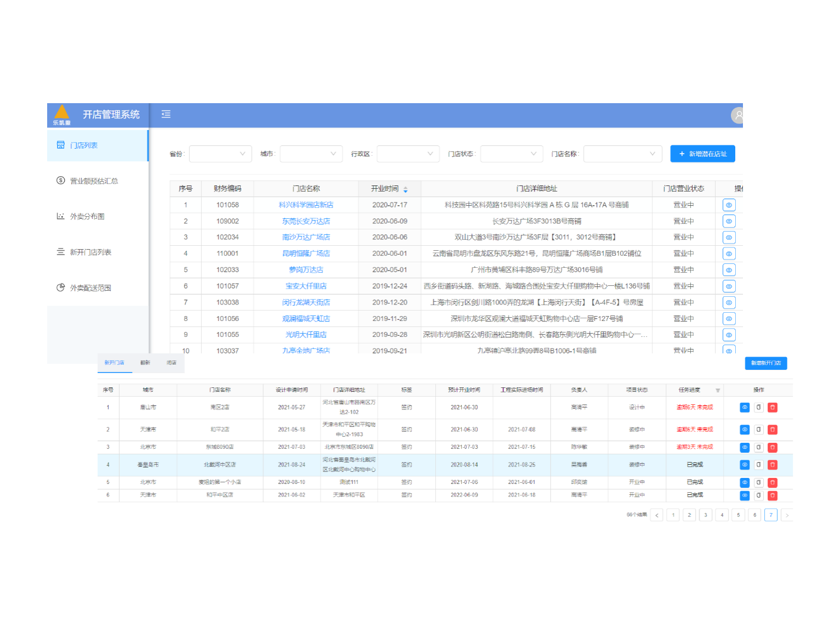Expand the 城市 dropdown
This screenshot has height=631, width=840.
(311, 154)
